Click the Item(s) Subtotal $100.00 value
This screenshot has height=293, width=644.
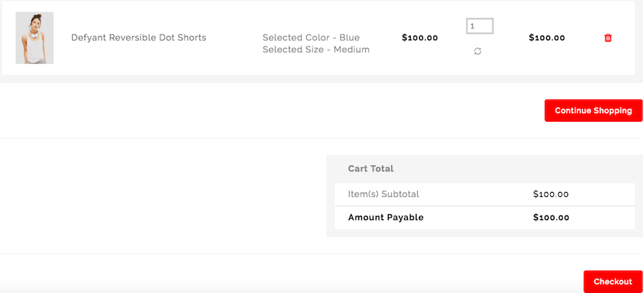pyautogui.click(x=551, y=194)
